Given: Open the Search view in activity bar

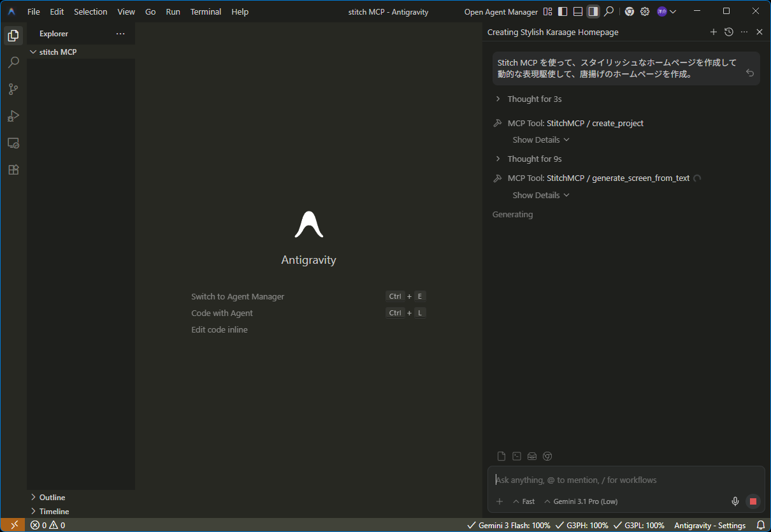Looking at the screenshot, I should (13, 62).
